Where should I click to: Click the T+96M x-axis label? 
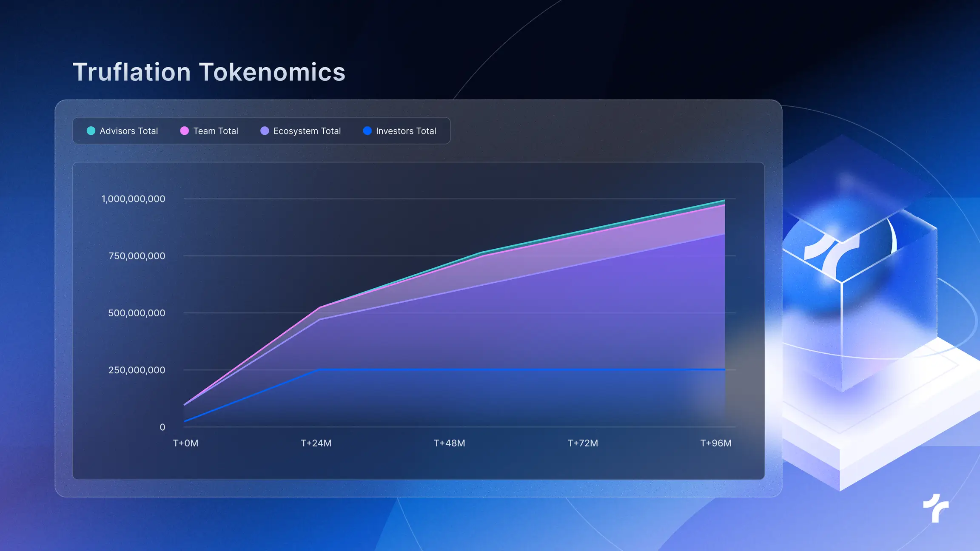(716, 443)
